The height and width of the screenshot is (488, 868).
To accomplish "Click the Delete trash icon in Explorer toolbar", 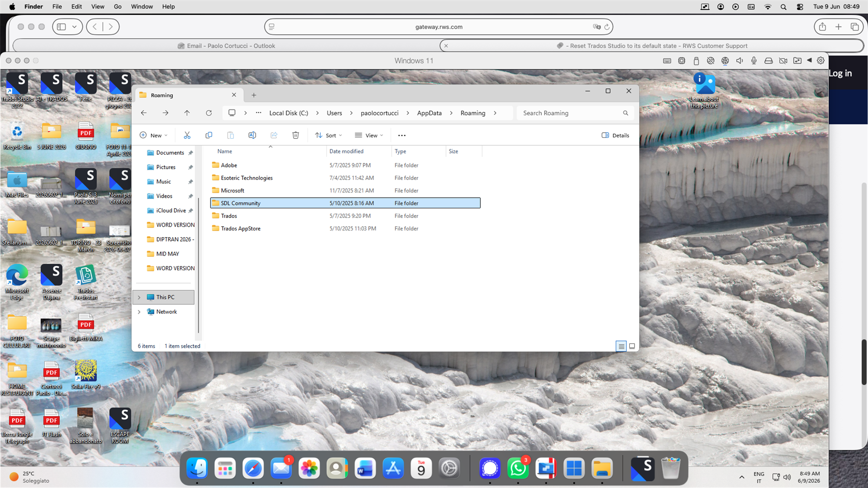I will click(x=296, y=135).
